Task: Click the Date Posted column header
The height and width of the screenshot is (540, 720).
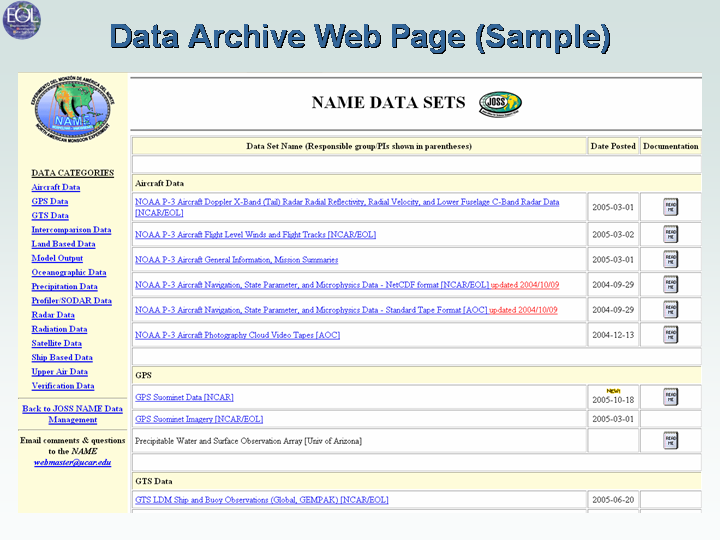Action: click(613, 146)
